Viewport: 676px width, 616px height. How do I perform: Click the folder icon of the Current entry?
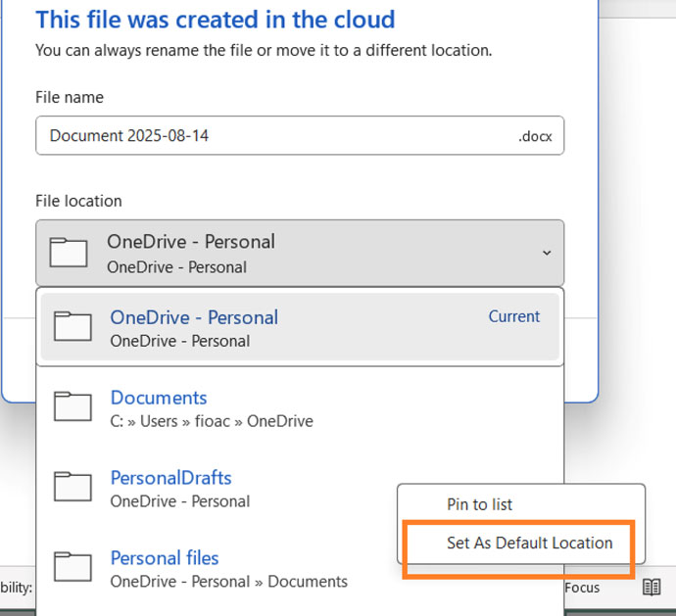point(72,326)
